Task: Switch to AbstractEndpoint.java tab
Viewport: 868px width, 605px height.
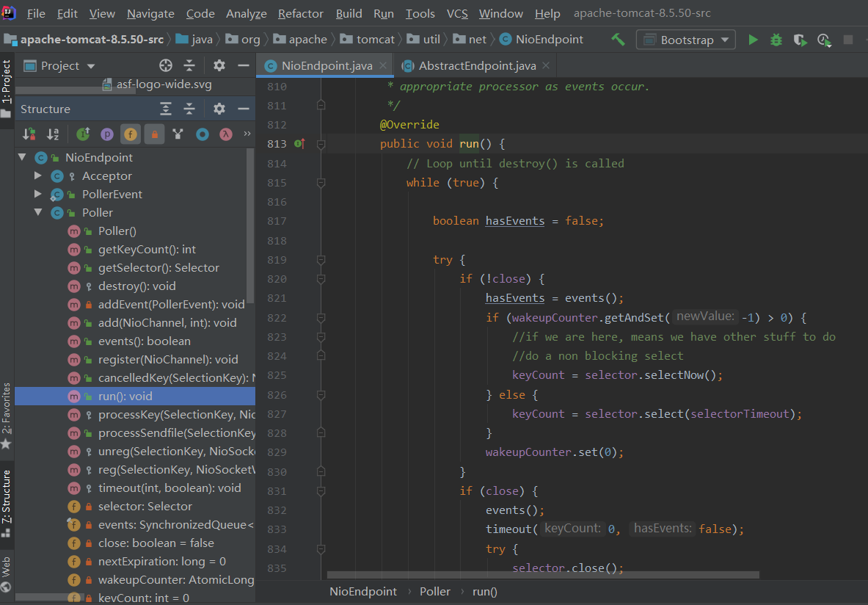Action: 477,66
